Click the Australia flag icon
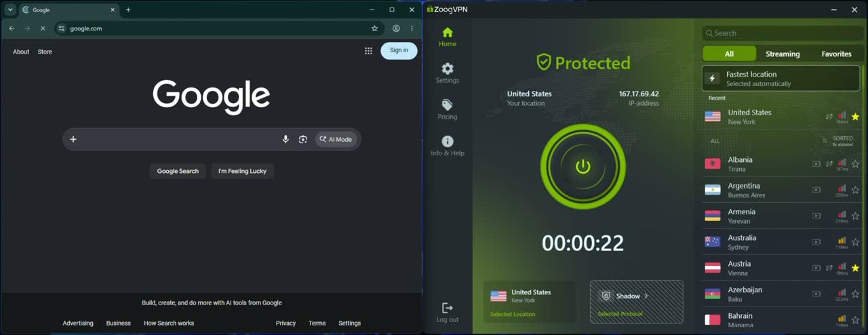Screen dimensions: 868x335 click(713, 242)
